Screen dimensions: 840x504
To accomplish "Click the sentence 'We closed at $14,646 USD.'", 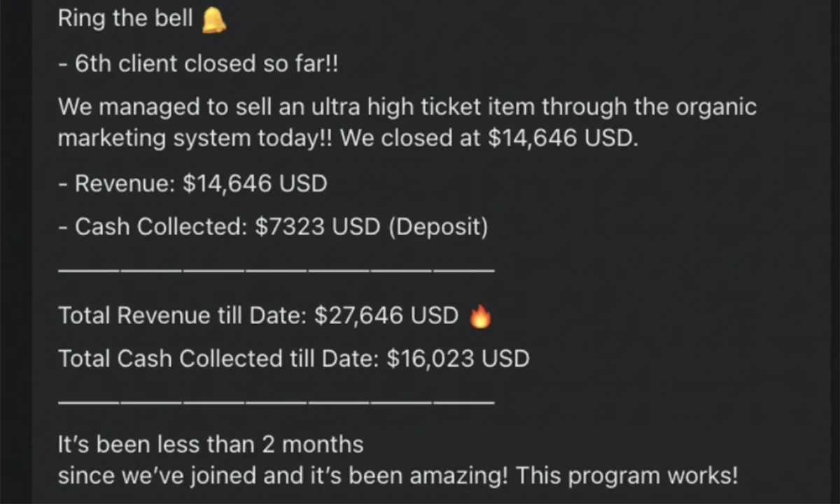I will point(489,139).
